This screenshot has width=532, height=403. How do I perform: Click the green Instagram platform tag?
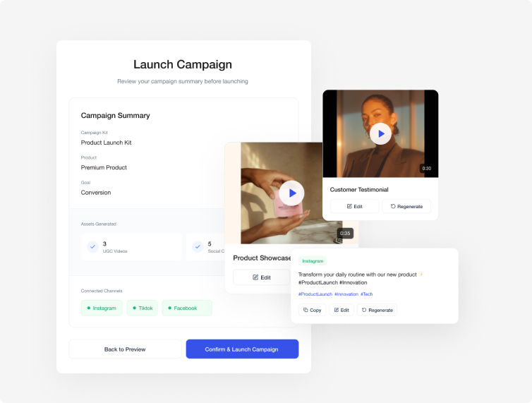[x=313, y=260]
